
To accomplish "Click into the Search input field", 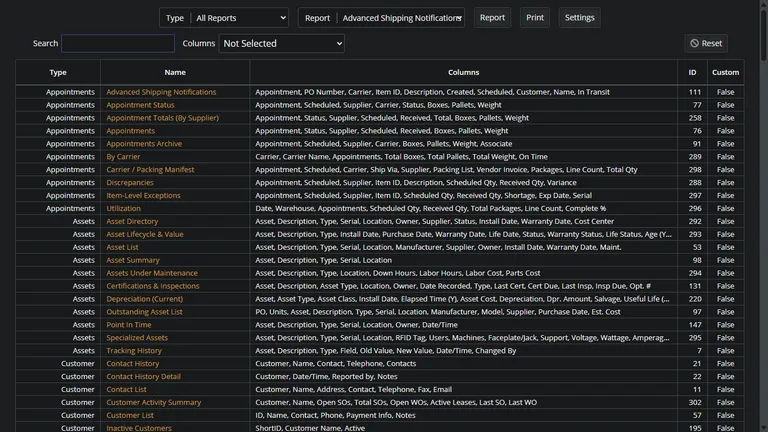I will coord(118,44).
